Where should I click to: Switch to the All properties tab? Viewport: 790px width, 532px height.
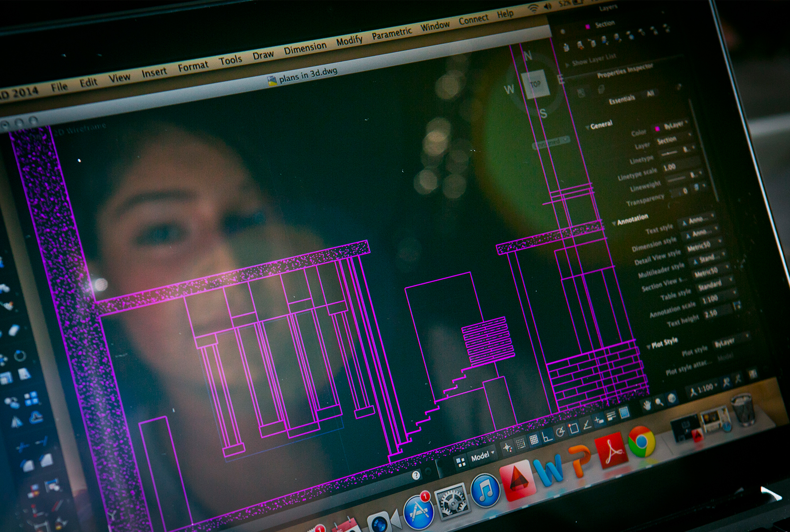pyautogui.click(x=650, y=93)
